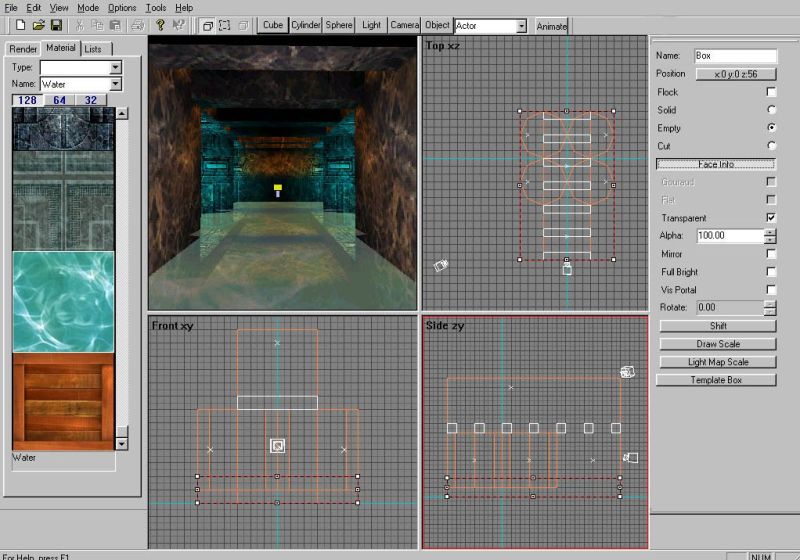
Task: Click the context help arrow-question icon
Action: [x=178, y=25]
